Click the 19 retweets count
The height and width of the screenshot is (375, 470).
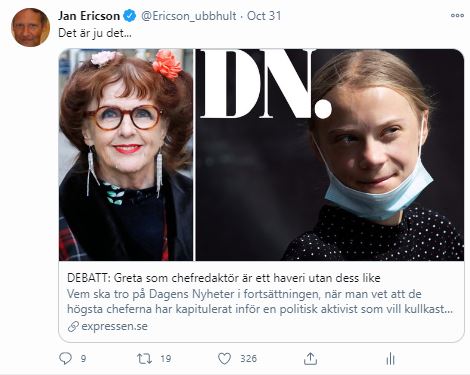[x=165, y=359]
